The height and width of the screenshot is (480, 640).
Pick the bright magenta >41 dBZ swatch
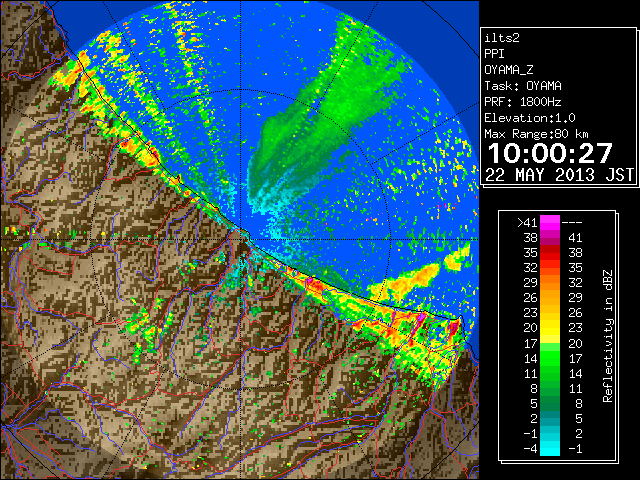(x=550, y=223)
